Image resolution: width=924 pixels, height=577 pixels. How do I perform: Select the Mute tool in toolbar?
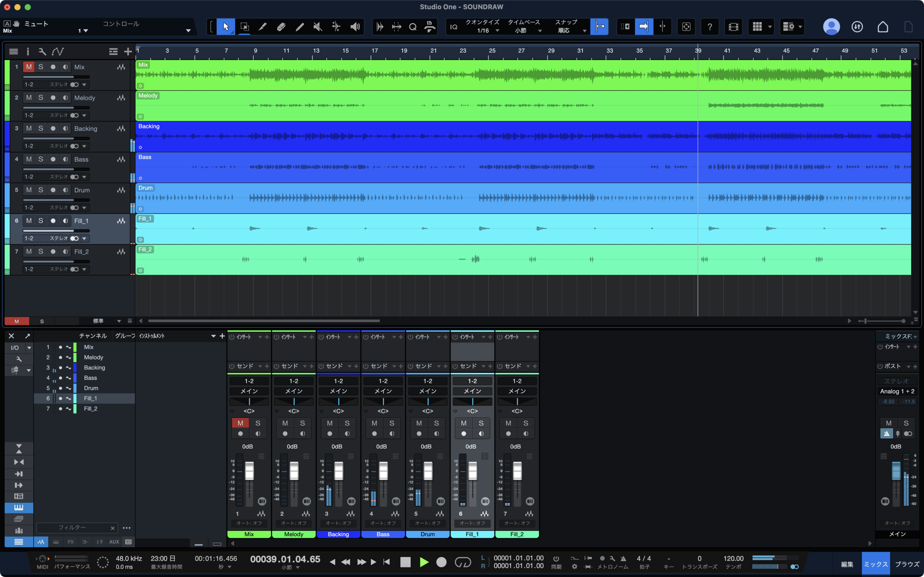318,27
